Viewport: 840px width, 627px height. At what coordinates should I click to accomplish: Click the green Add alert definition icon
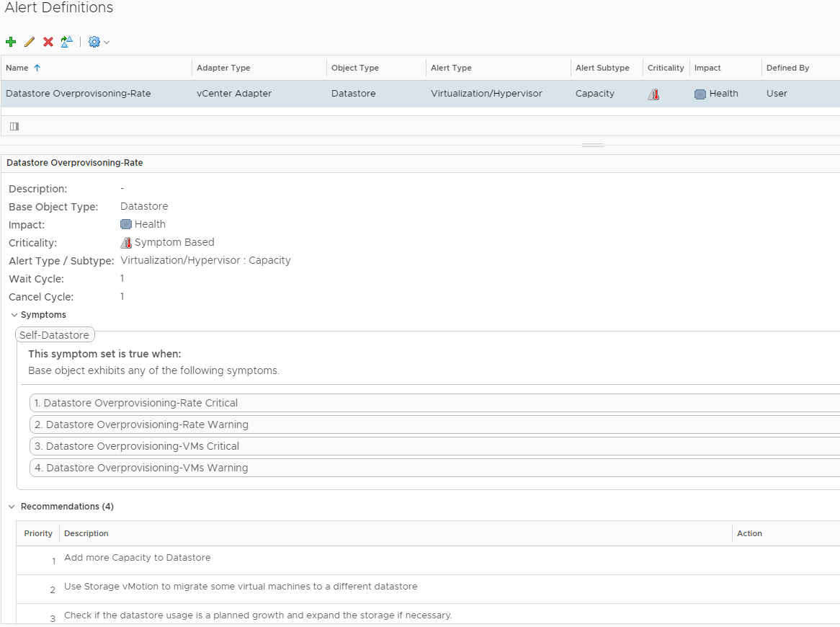click(11, 42)
